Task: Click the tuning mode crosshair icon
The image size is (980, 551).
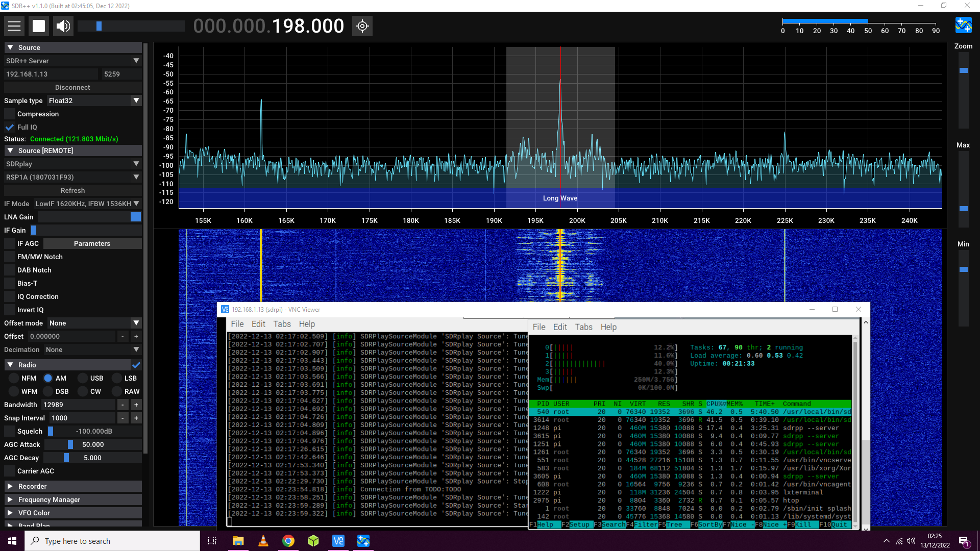Action: point(362,26)
